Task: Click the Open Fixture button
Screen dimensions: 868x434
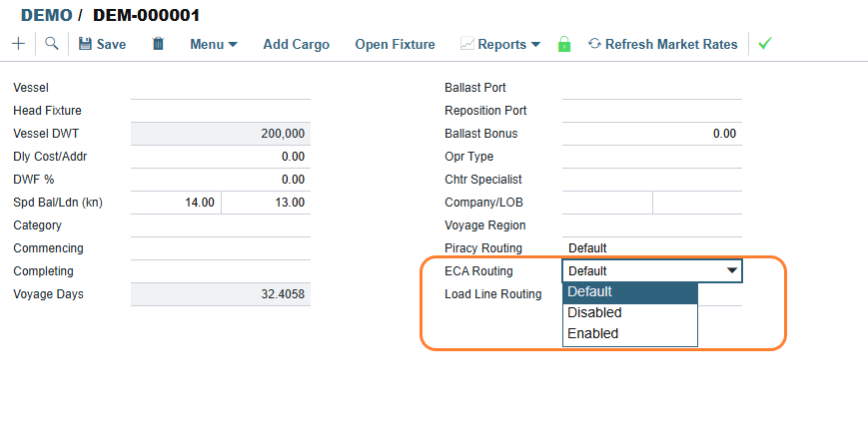Action: 395,44
